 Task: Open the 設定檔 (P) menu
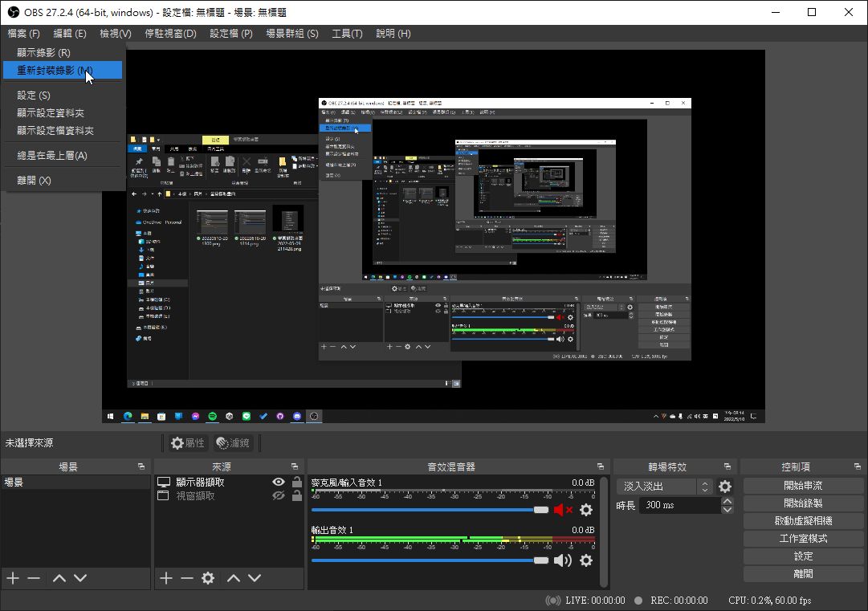pos(231,34)
